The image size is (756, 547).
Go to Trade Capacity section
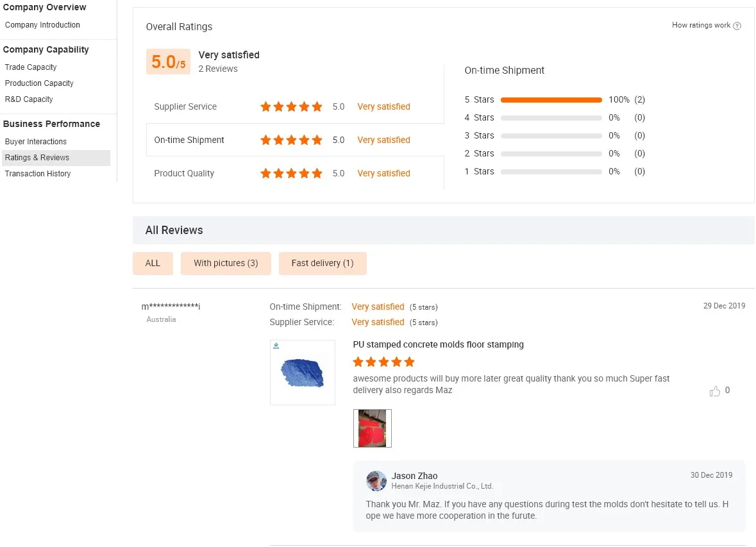(31, 67)
